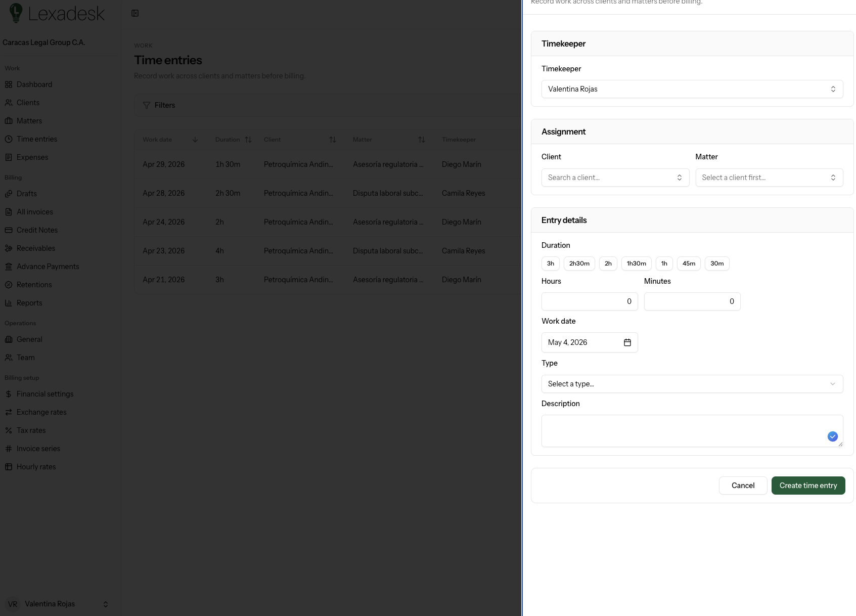Image resolution: width=856 pixels, height=616 pixels.
Task: Go to Clients in sidebar
Action: point(28,103)
